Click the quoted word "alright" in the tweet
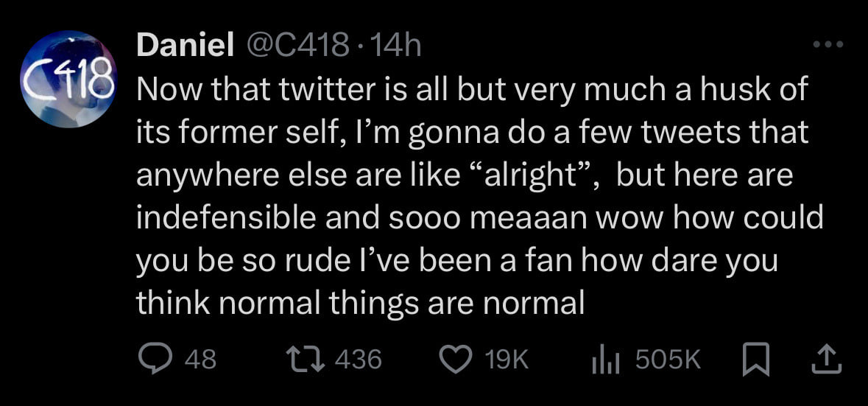Viewport: 868px width, 406px height. [532, 175]
